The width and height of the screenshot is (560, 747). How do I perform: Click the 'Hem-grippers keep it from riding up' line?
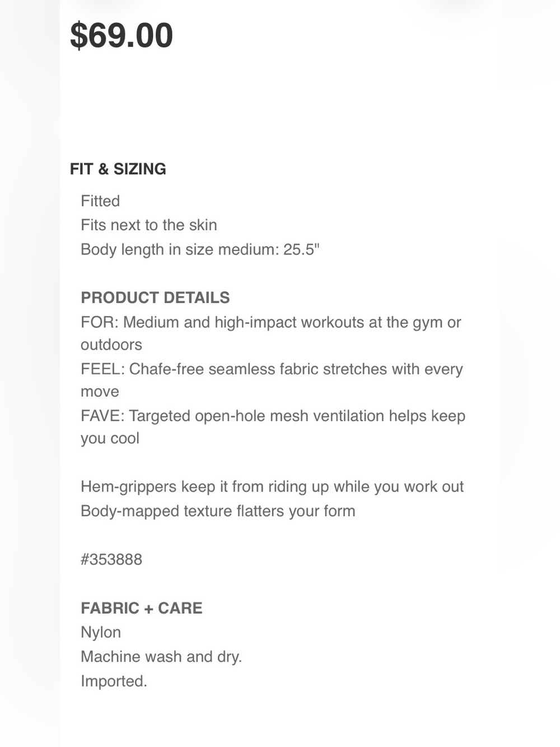[x=272, y=486]
